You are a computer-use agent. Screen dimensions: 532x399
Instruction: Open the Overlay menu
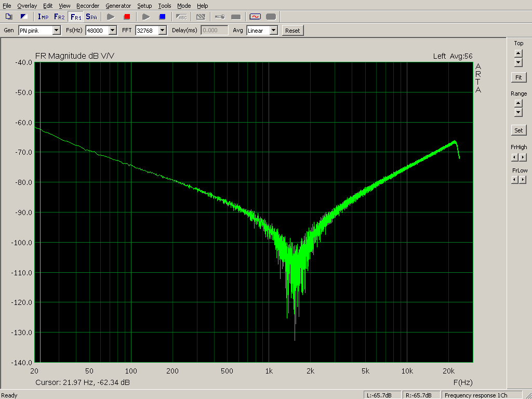27,6
